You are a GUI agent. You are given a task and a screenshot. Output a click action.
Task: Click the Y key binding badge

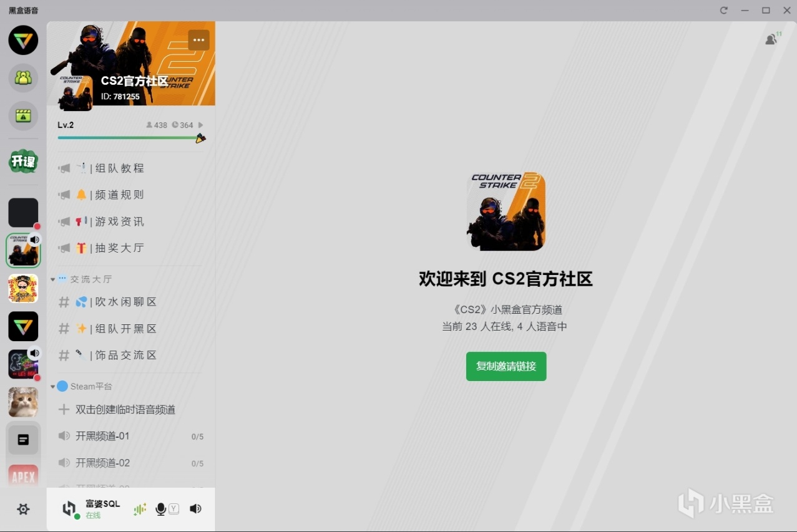coord(174,509)
